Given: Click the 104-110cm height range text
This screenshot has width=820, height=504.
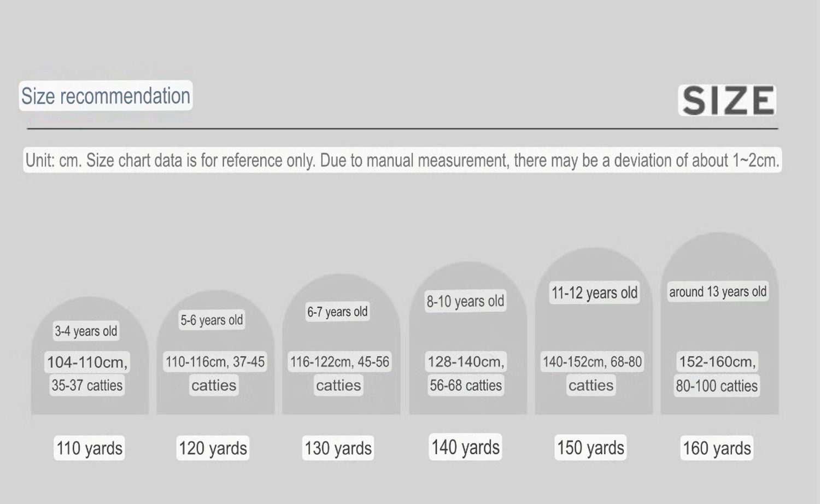Looking at the screenshot, I should 87,362.
